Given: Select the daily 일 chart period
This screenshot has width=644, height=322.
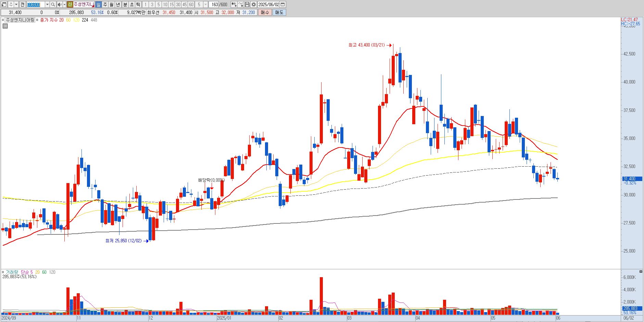Looking at the screenshot, I should (99, 4).
